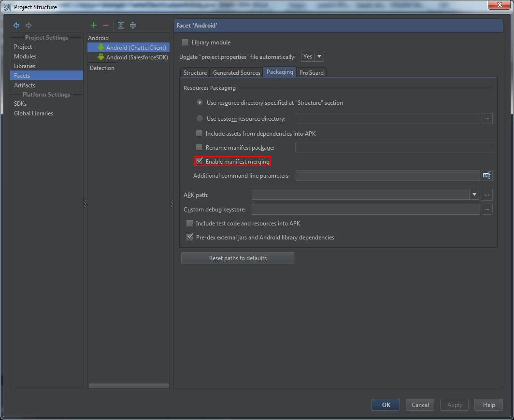Open the update project.properties Yes dropdown
Viewport: 514px width, 420px height.
click(x=313, y=56)
